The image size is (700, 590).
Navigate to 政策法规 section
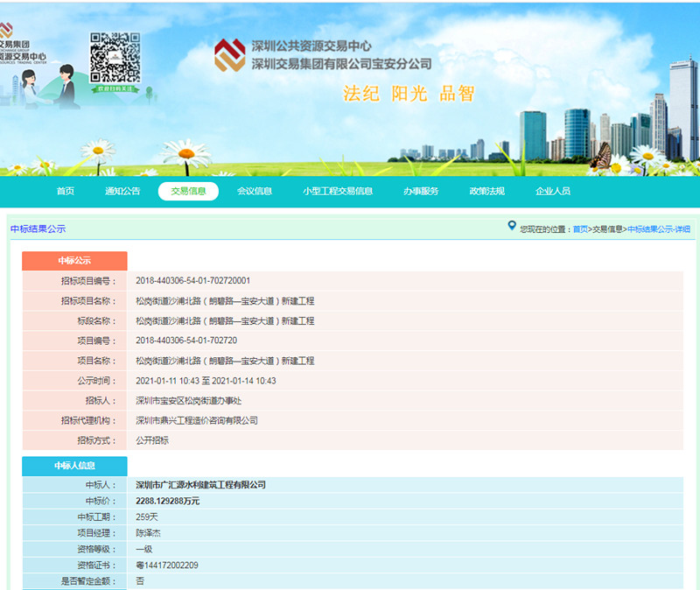coord(486,191)
